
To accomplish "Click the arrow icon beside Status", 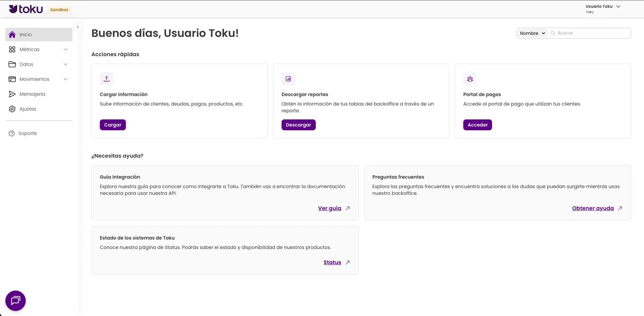I will pos(347,263).
